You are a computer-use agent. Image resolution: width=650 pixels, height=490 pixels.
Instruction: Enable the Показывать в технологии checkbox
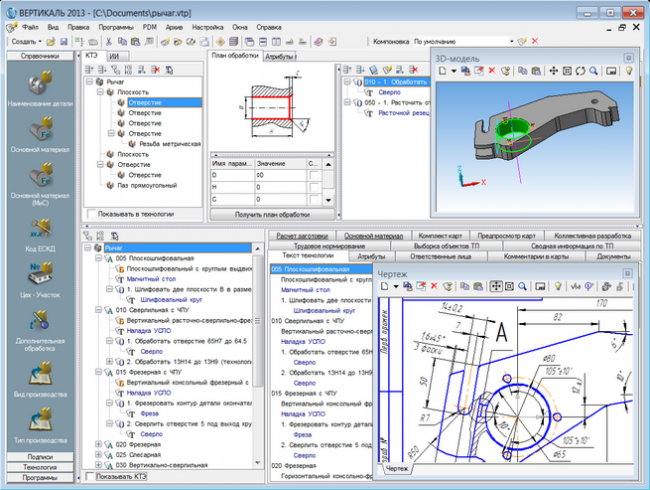pyautogui.click(x=92, y=214)
